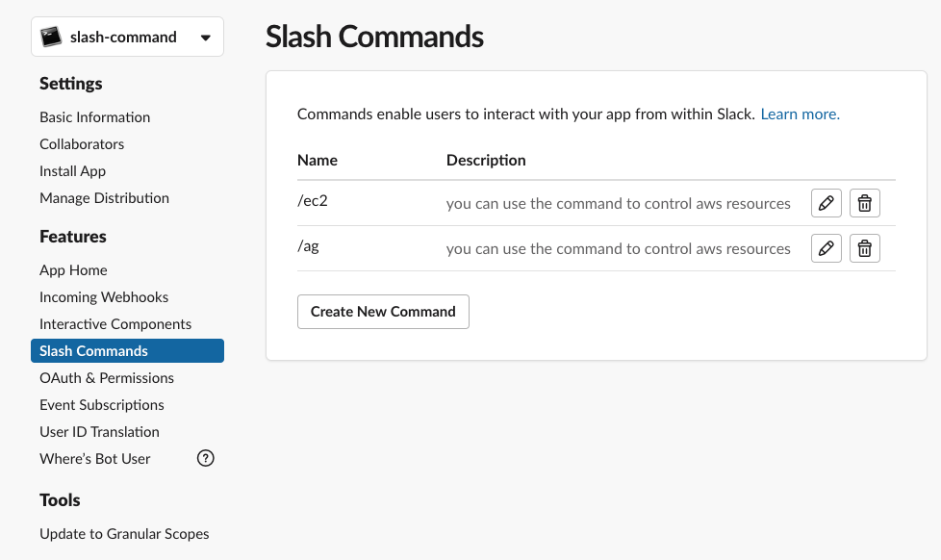The height and width of the screenshot is (560, 941).
Task: Click the slash-command app logo icon
Action: (x=51, y=37)
